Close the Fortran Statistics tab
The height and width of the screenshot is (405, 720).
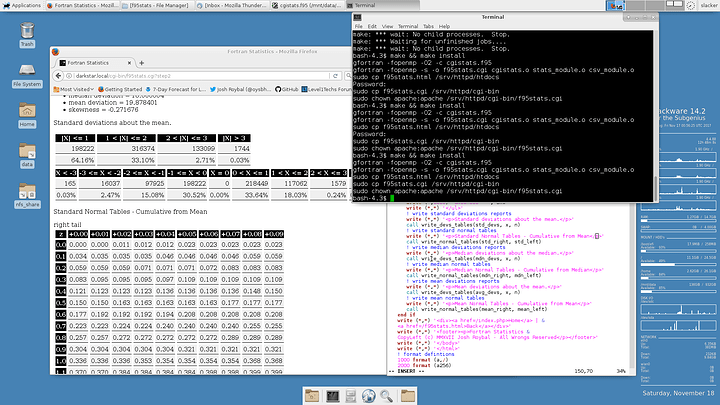click(x=129, y=63)
